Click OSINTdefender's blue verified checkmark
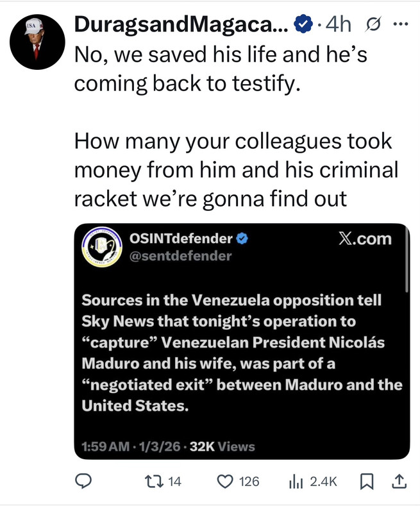 coord(242,239)
